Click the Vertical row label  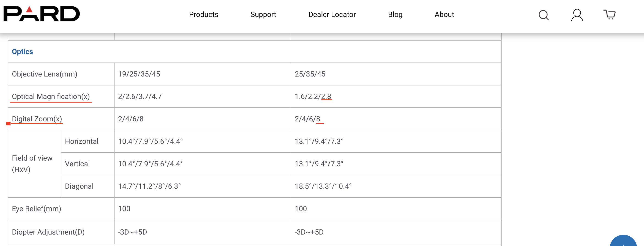point(77,164)
